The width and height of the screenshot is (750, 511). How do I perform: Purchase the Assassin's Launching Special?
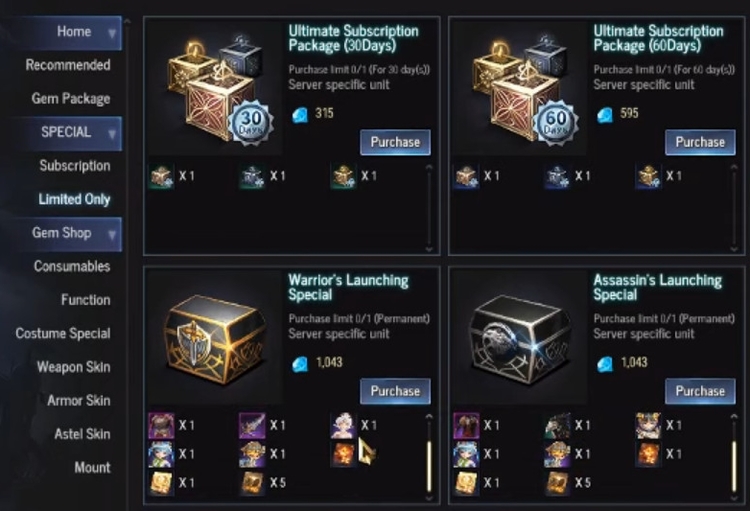(x=700, y=391)
